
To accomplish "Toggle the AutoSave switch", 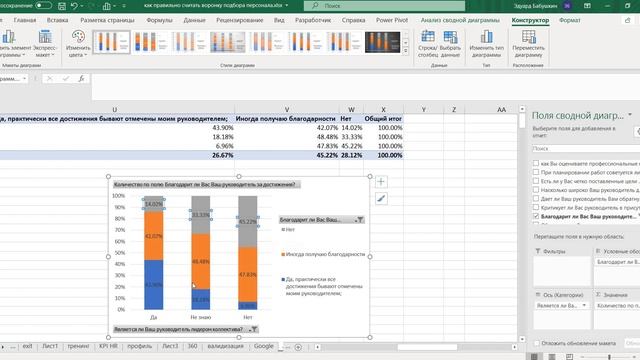I will coord(43,6).
